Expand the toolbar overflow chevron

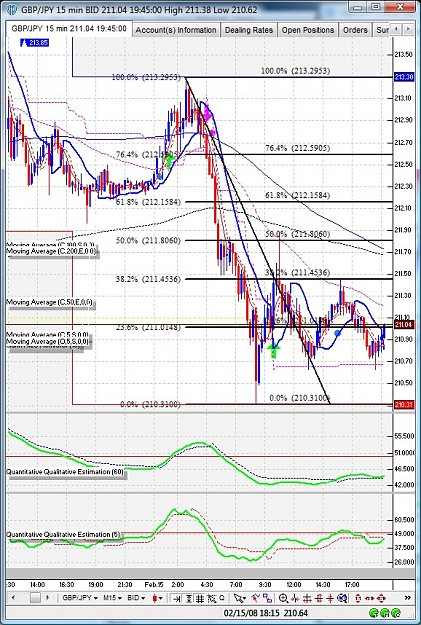click(x=407, y=598)
